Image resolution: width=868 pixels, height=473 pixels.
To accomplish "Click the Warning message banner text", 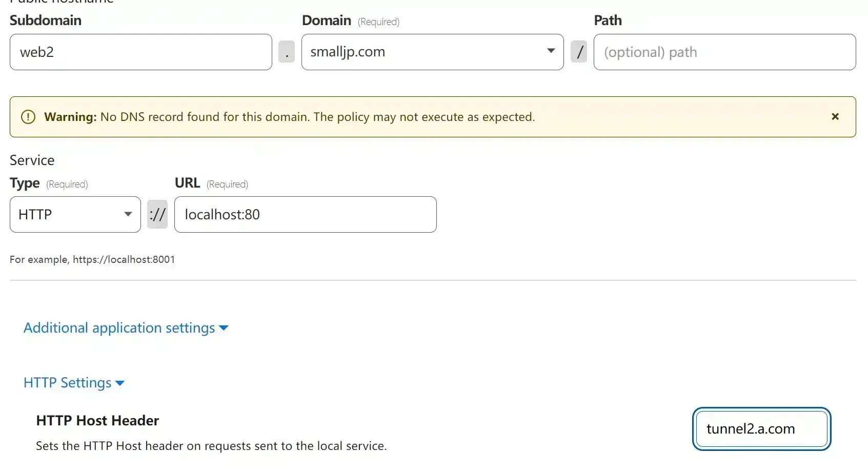I will coord(290,117).
